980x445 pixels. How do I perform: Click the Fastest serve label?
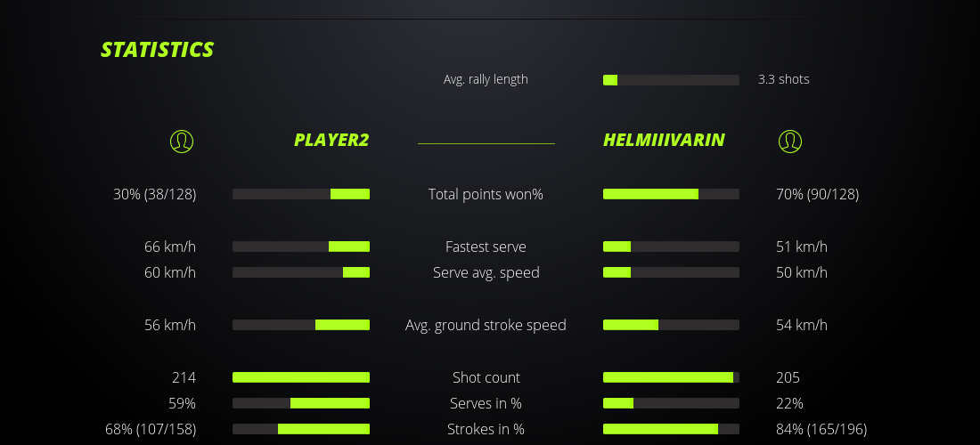pos(486,247)
